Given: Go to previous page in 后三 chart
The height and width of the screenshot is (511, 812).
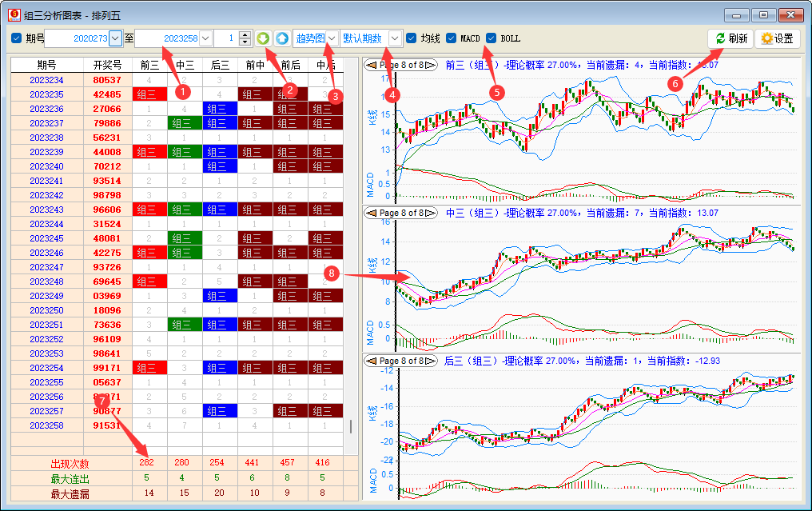Looking at the screenshot, I should click(x=372, y=361).
